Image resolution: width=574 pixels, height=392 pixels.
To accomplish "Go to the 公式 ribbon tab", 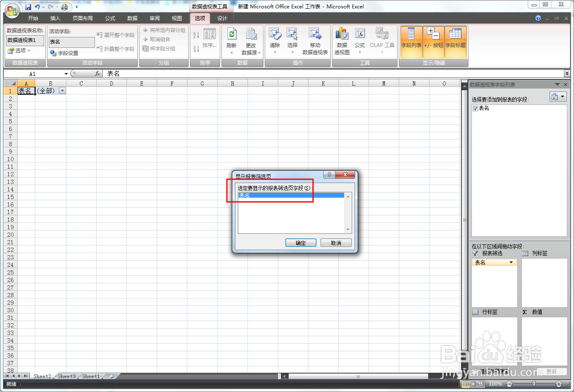I will point(110,18).
